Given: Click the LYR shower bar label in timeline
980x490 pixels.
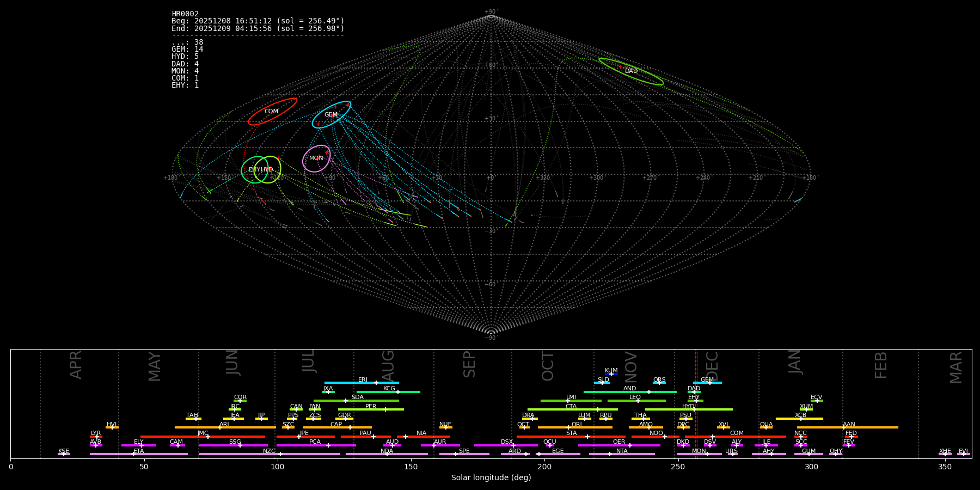Looking at the screenshot, I should pyautogui.click(x=96, y=433).
